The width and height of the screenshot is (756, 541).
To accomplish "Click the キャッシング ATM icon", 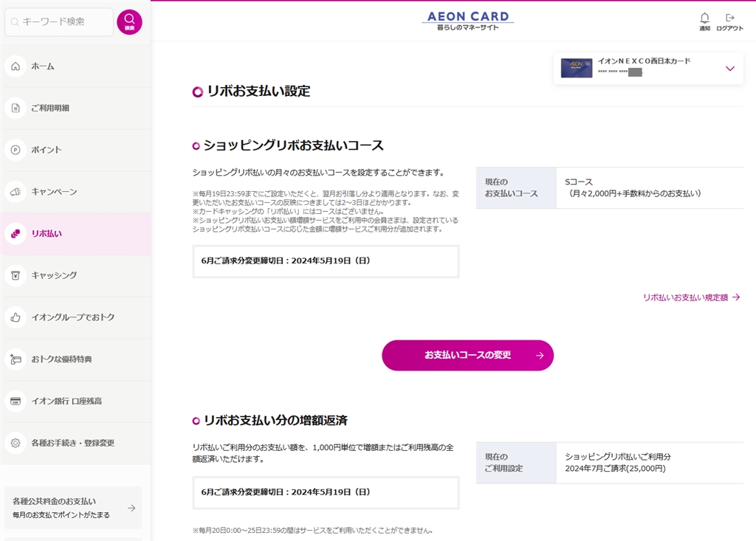I will point(16,275).
